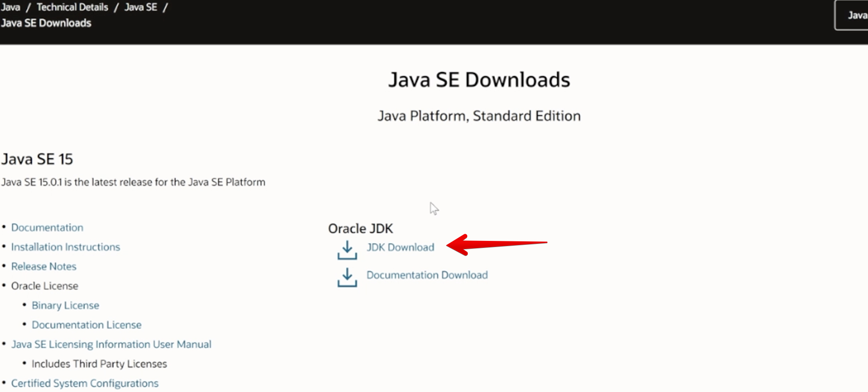Click the Documentation Download arrow icon

click(x=347, y=277)
